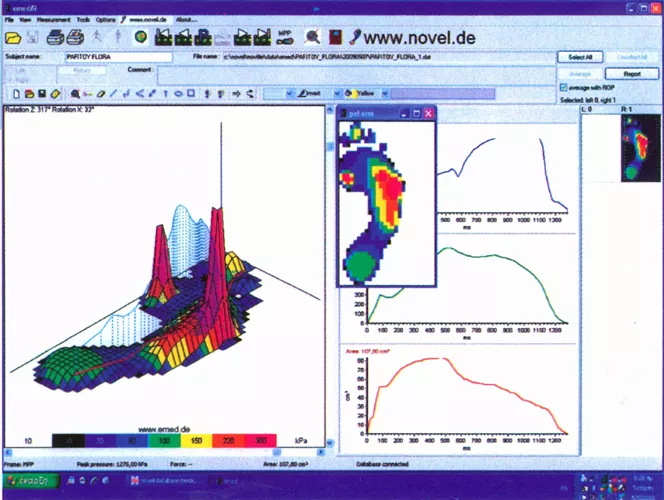
Task: Click the Subject name input field
Action: pos(103,58)
